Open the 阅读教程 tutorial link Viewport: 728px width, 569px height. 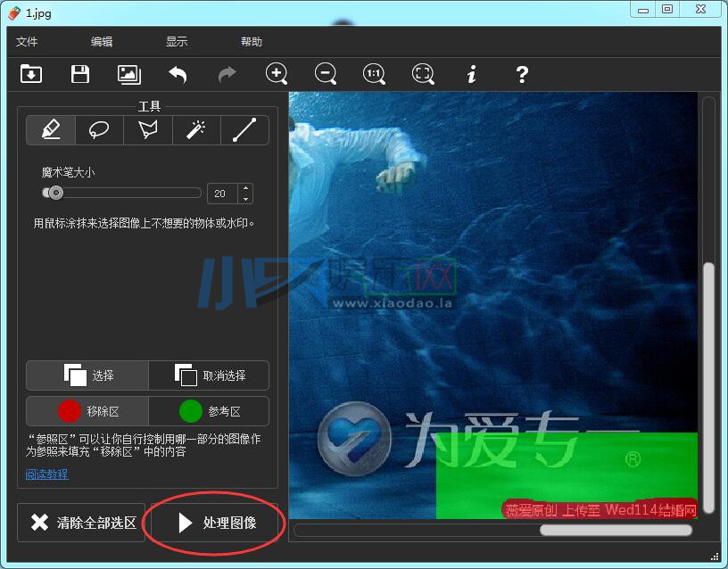[x=46, y=474]
